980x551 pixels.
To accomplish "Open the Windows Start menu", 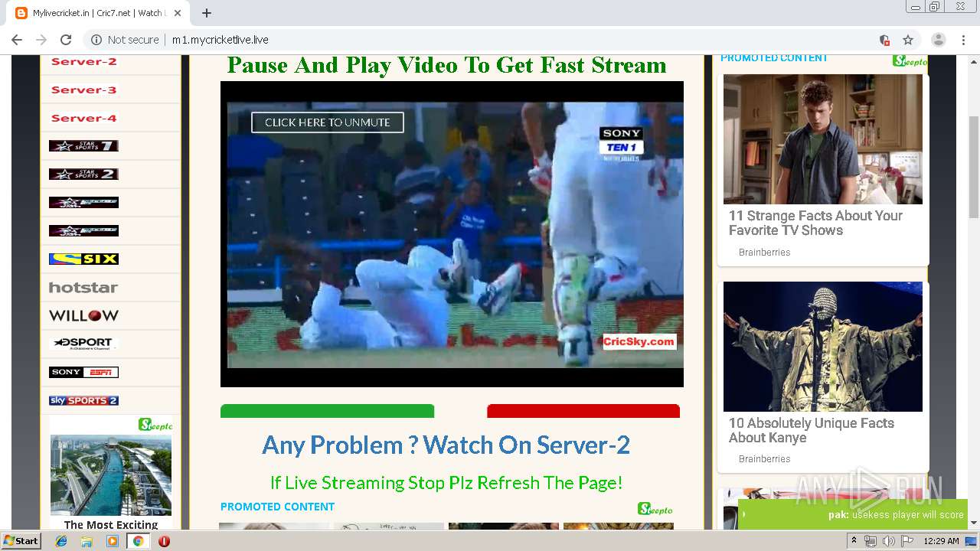I will coord(21,540).
